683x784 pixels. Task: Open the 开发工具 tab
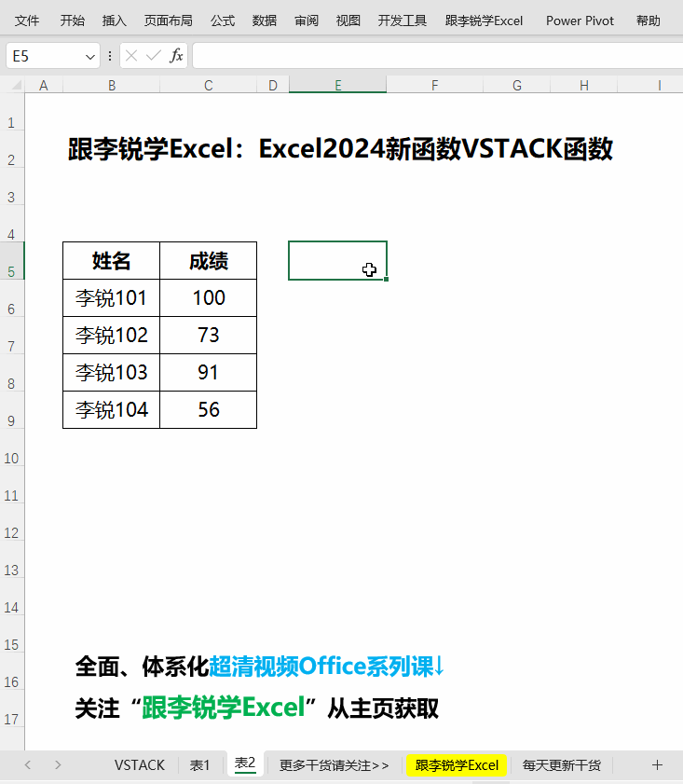click(x=403, y=21)
